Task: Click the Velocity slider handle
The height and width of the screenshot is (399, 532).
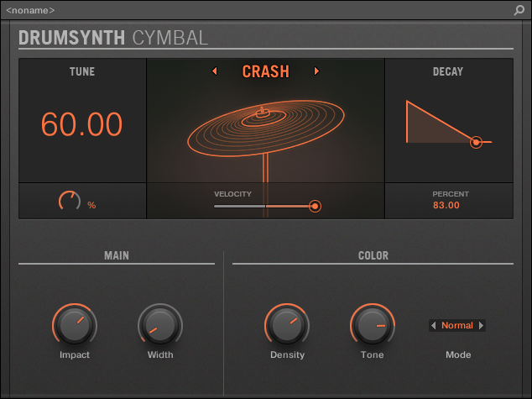Action: coord(315,205)
